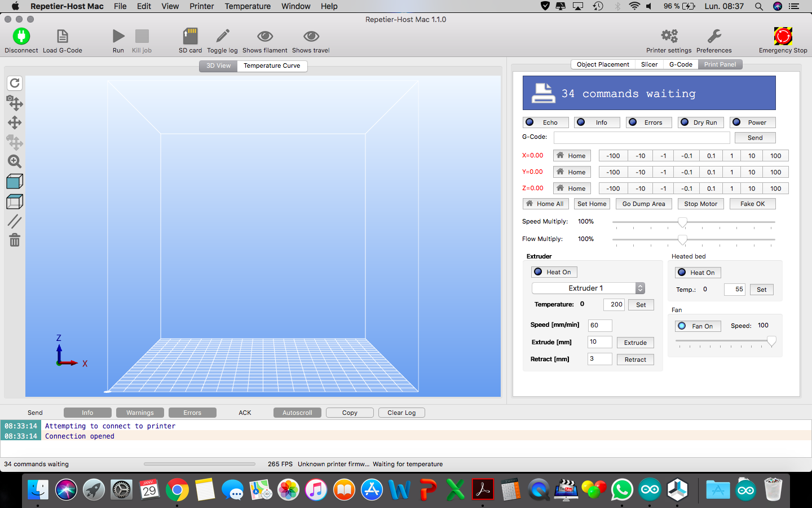812x508 pixels.
Task: Open the SD card manager
Action: pyautogui.click(x=190, y=37)
